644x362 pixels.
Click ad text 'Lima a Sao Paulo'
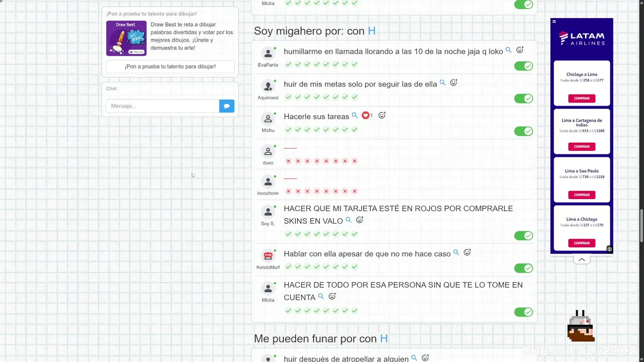[x=582, y=171]
